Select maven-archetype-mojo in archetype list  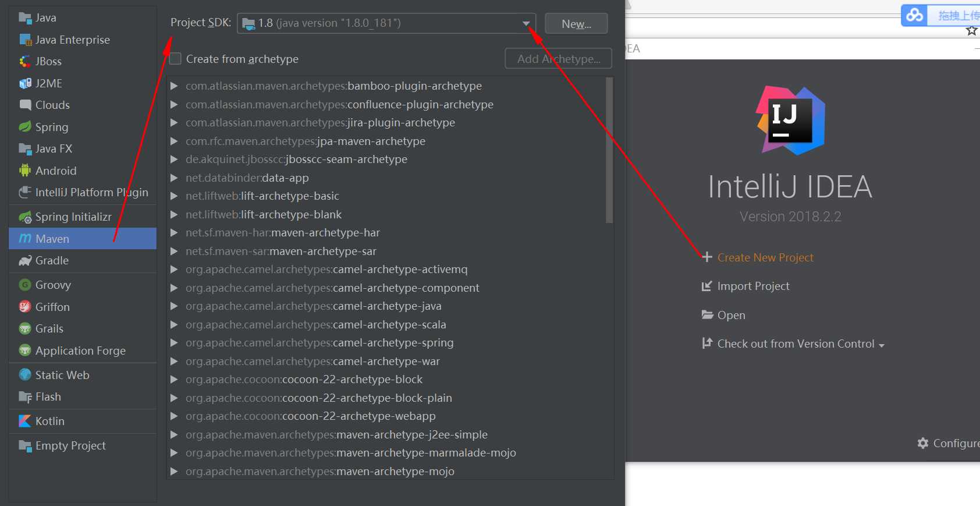(x=320, y=472)
